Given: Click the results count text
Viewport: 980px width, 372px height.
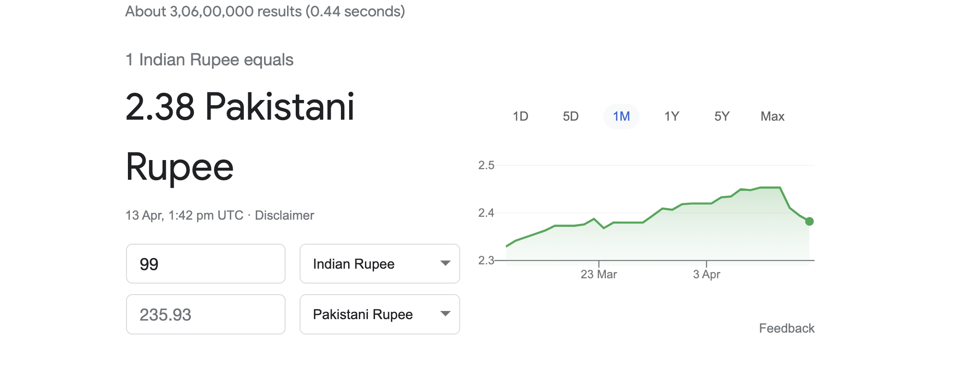Looking at the screenshot, I should click(265, 11).
